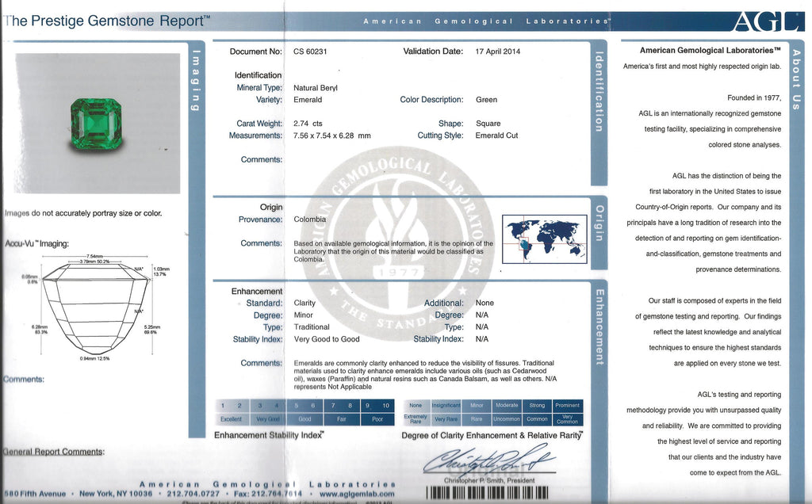Open the vertical About Us tab

795,79
